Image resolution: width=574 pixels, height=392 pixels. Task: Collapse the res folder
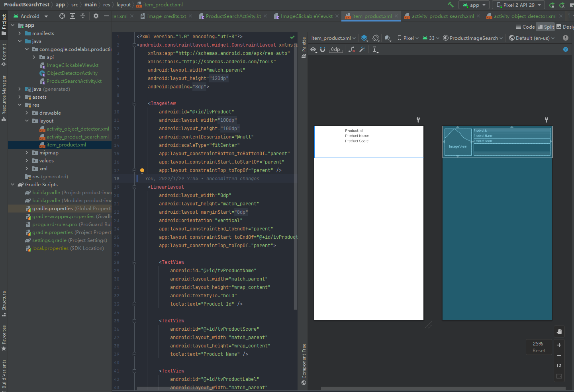point(20,105)
